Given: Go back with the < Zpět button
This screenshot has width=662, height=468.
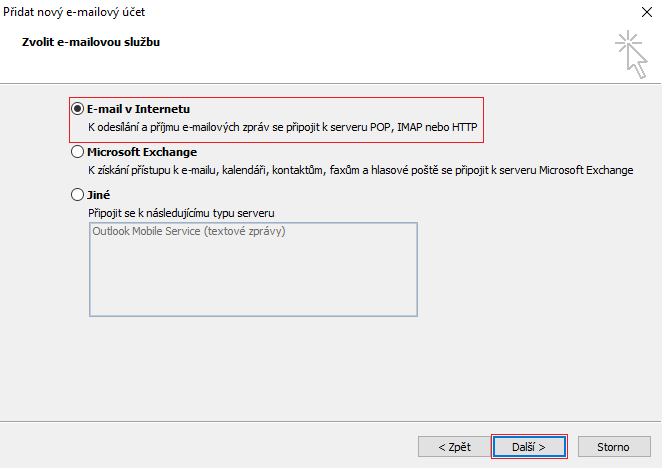Looking at the screenshot, I should point(454,446).
